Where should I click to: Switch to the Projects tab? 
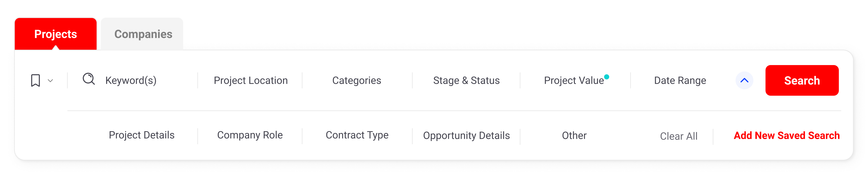pyautogui.click(x=55, y=34)
